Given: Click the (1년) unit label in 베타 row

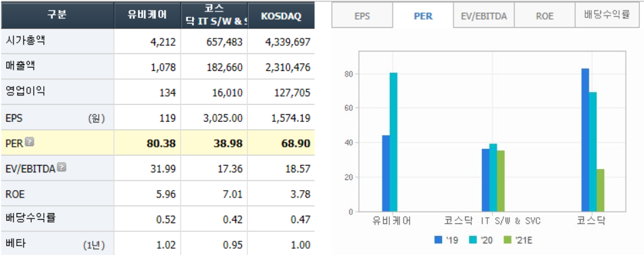Looking at the screenshot, I should [94, 246].
